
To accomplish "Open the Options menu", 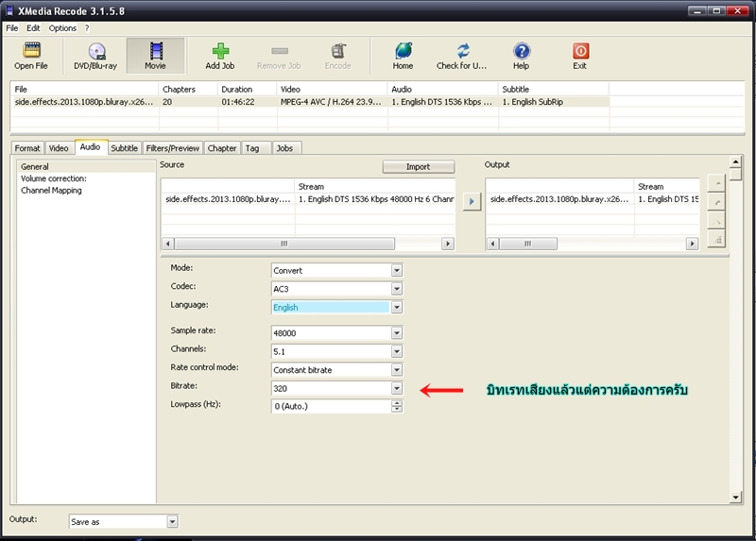I will 62,28.
